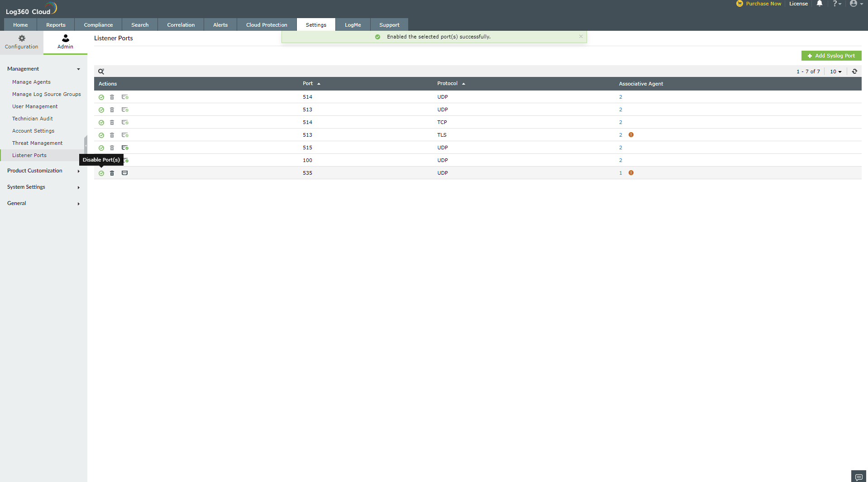Image resolution: width=868 pixels, height=482 pixels.
Task: Open the Technician Audit page
Action: pyautogui.click(x=33, y=119)
